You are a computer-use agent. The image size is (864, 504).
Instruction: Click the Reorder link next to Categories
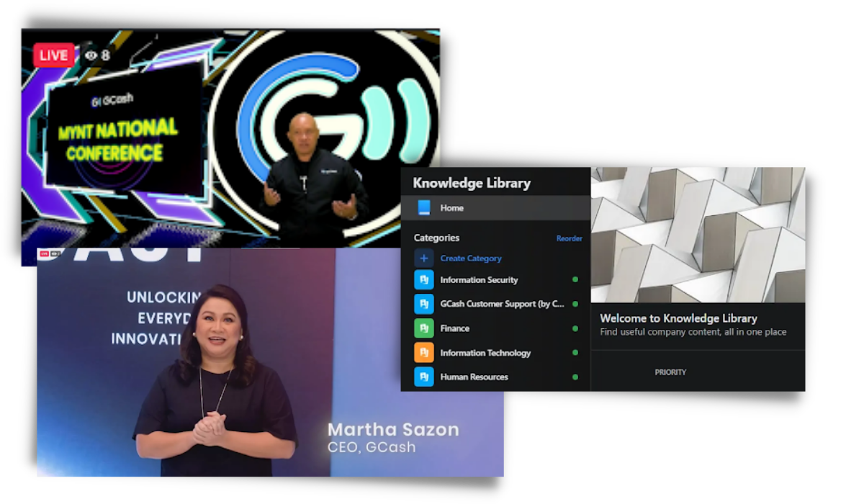(x=570, y=238)
